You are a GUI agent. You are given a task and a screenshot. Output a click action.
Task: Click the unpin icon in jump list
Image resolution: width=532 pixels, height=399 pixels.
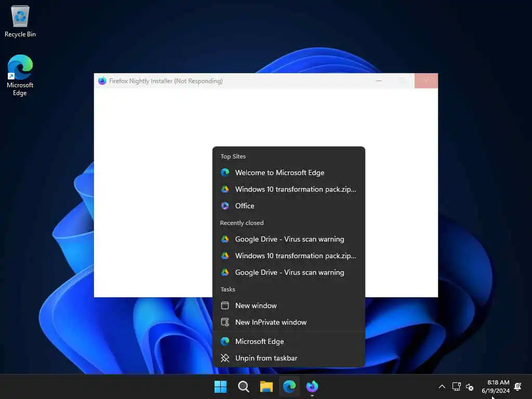click(225, 358)
